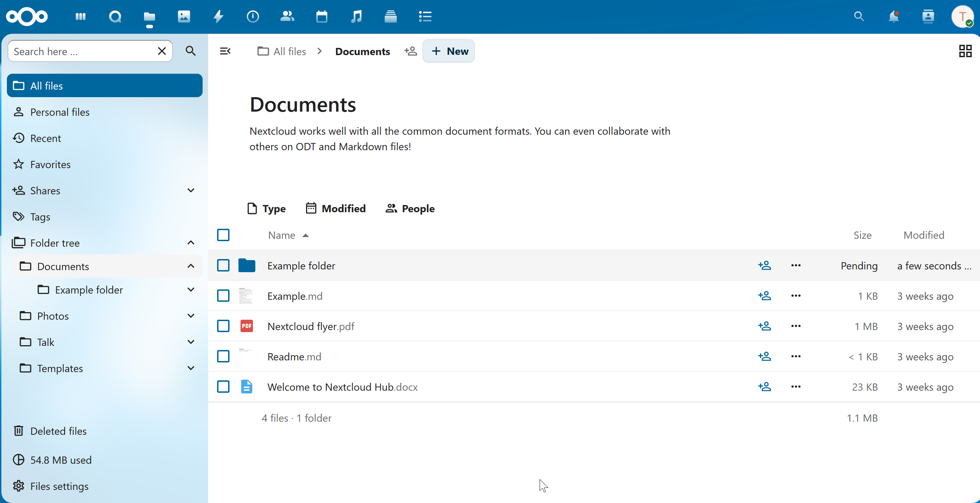This screenshot has width=980, height=503.
Task: Click the New button
Action: [x=449, y=51]
